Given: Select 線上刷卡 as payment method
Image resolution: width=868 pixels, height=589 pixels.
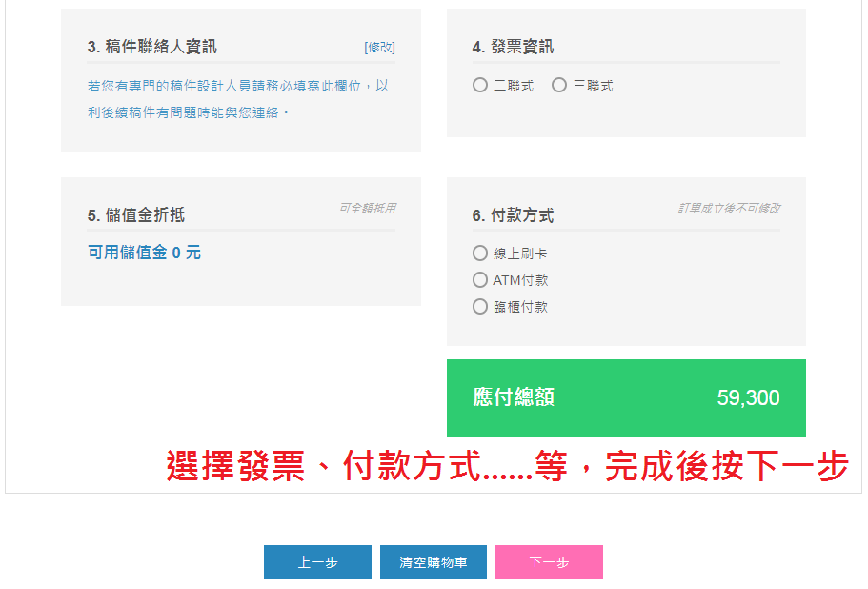Looking at the screenshot, I should coord(480,254).
